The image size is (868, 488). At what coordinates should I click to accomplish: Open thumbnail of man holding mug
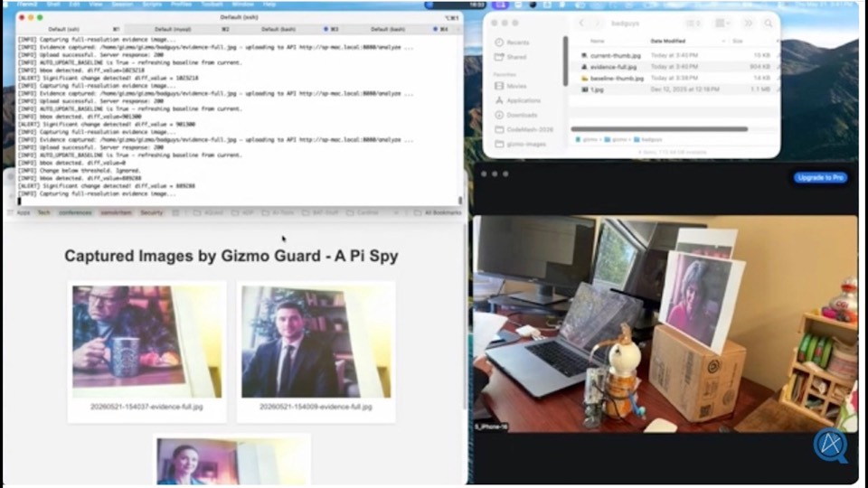pyautogui.click(x=146, y=342)
